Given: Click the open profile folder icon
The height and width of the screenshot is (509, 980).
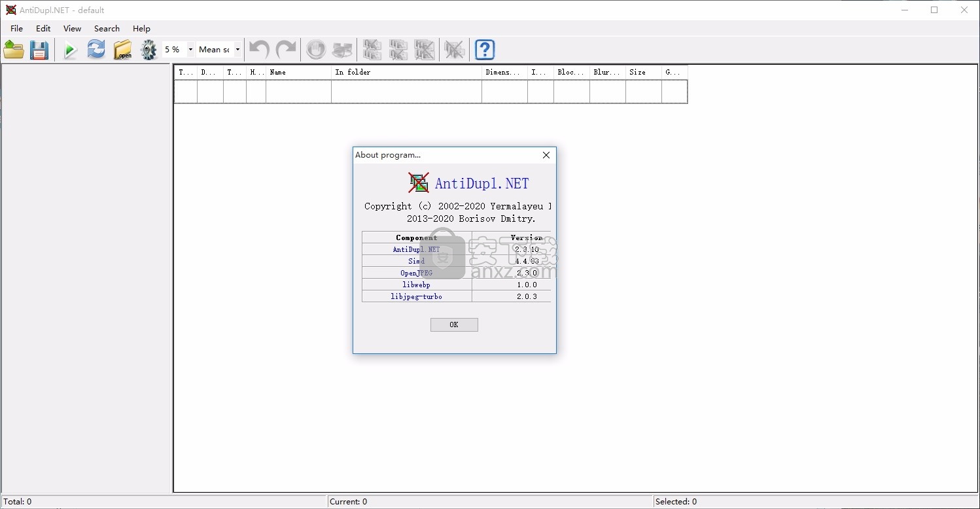Looking at the screenshot, I should 14,50.
